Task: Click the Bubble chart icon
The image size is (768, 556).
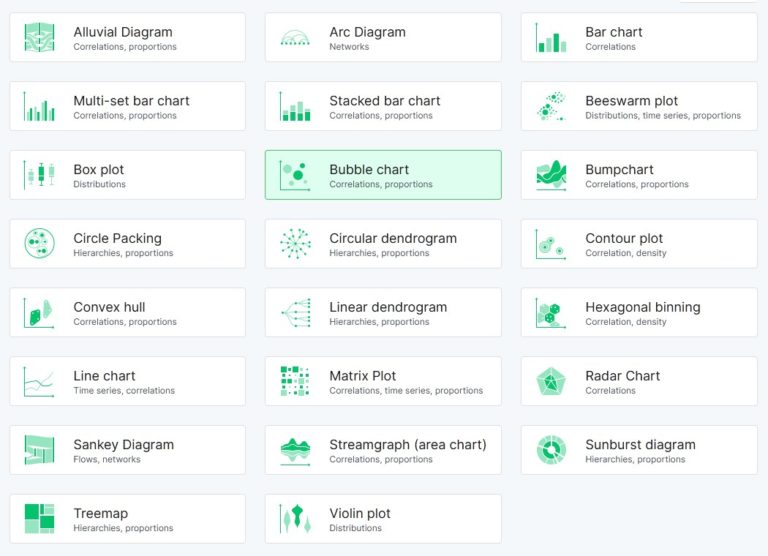Action: pos(295,175)
